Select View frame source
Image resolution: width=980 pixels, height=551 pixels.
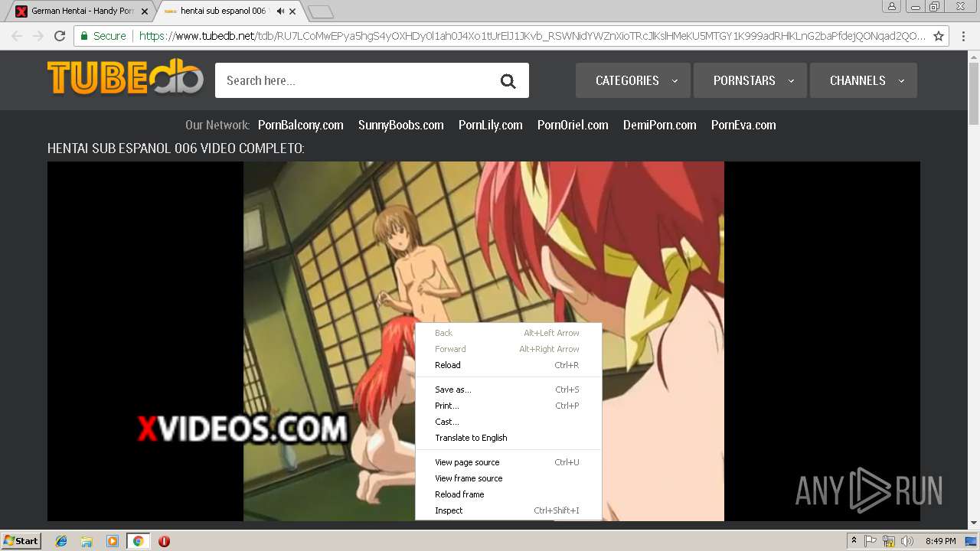click(508, 478)
